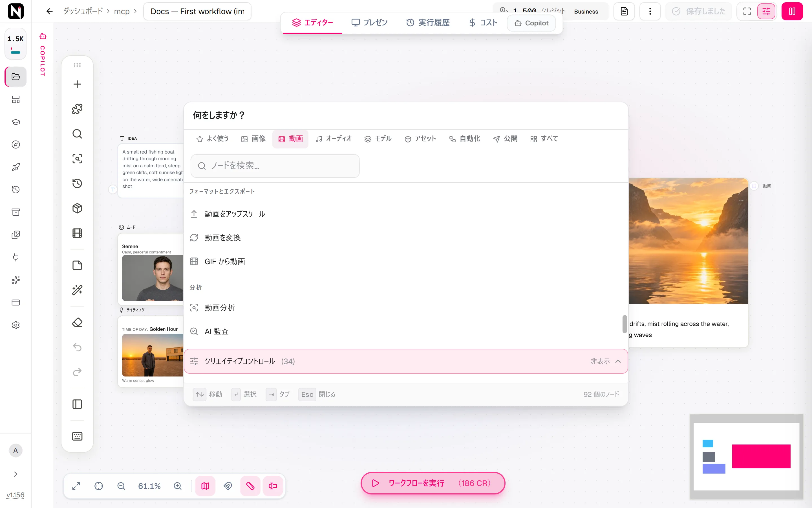This screenshot has height=508, width=812.
Task: Open the プレゼン tab
Action: coord(369,23)
